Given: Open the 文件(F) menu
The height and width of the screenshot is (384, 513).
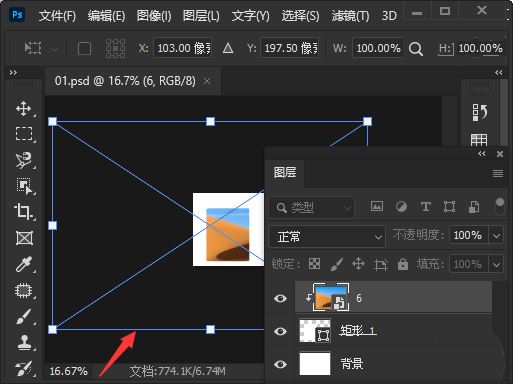Looking at the screenshot, I should tap(57, 16).
